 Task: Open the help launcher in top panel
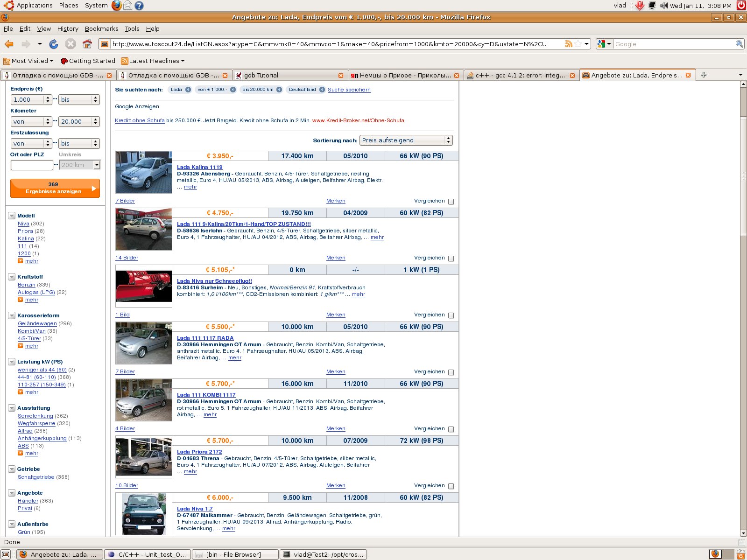(139, 6)
